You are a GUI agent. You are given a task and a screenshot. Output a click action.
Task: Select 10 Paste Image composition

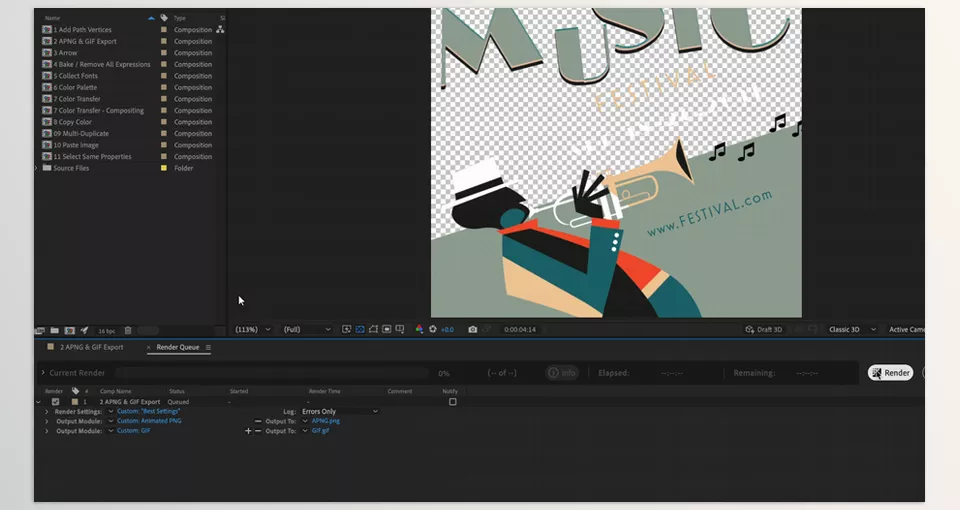point(76,145)
